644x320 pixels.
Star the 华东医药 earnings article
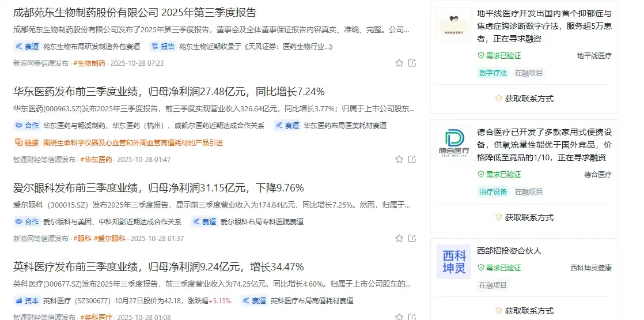(399, 159)
